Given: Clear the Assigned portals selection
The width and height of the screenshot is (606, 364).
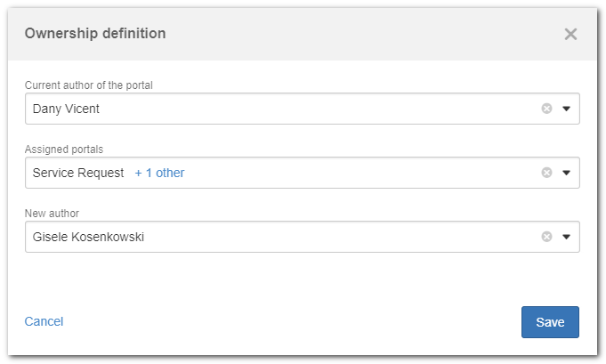Looking at the screenshot, I should click(546, 173).
